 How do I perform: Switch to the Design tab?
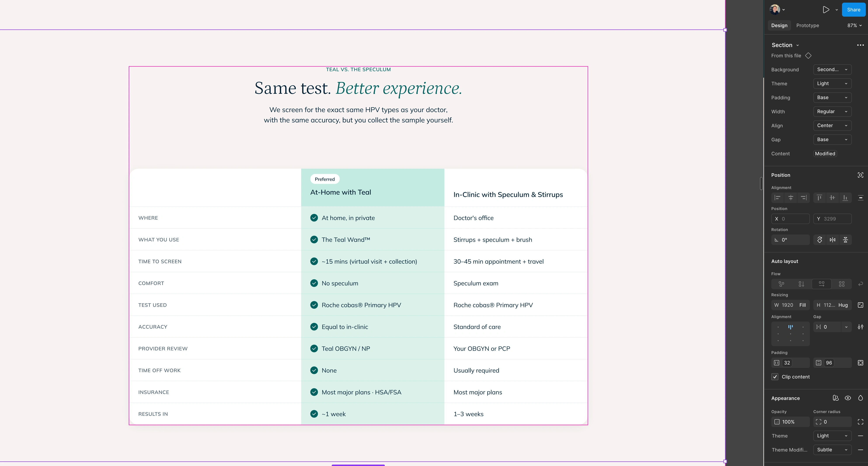coord(779,26)
